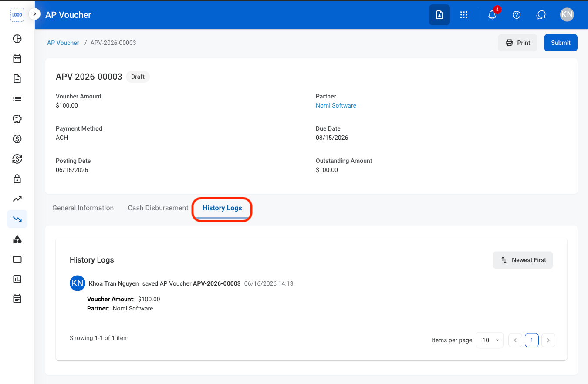Viewport: 588px width, 384px height.
Task: Toggle the Newest First sort button
Action: point(523,260)
